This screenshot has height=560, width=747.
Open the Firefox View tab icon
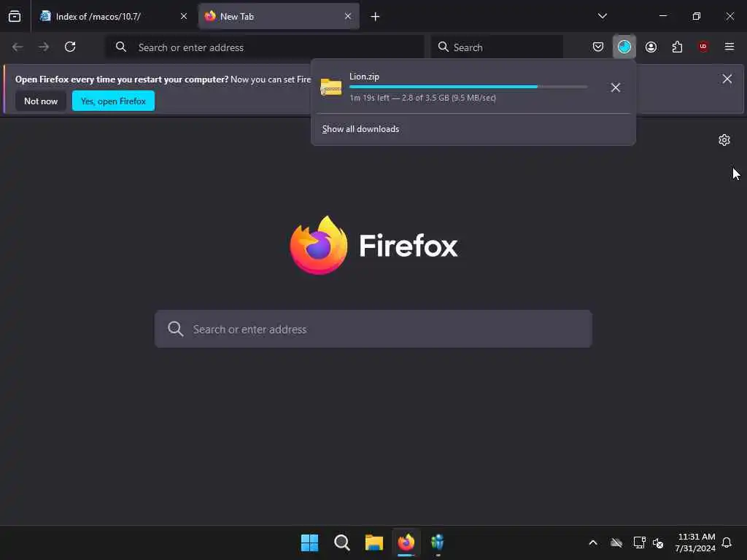pyautogui.click(x=15, y=16)
